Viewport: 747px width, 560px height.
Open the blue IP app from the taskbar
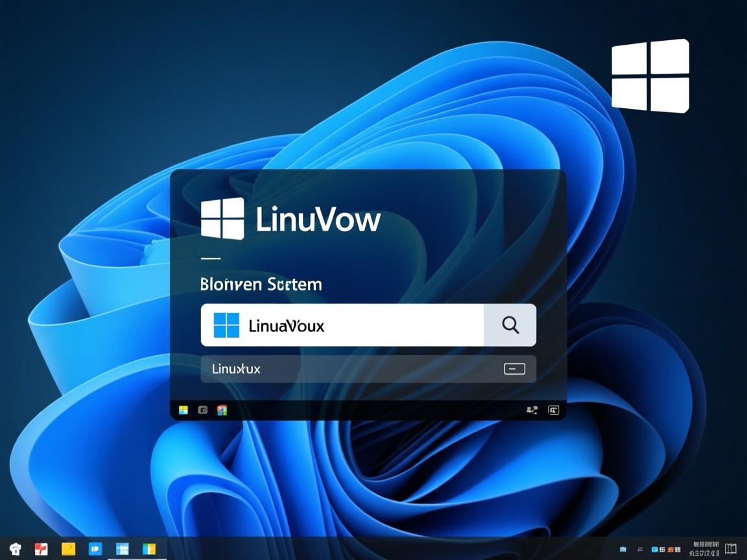pyautogui.click(x=95, y=549)
